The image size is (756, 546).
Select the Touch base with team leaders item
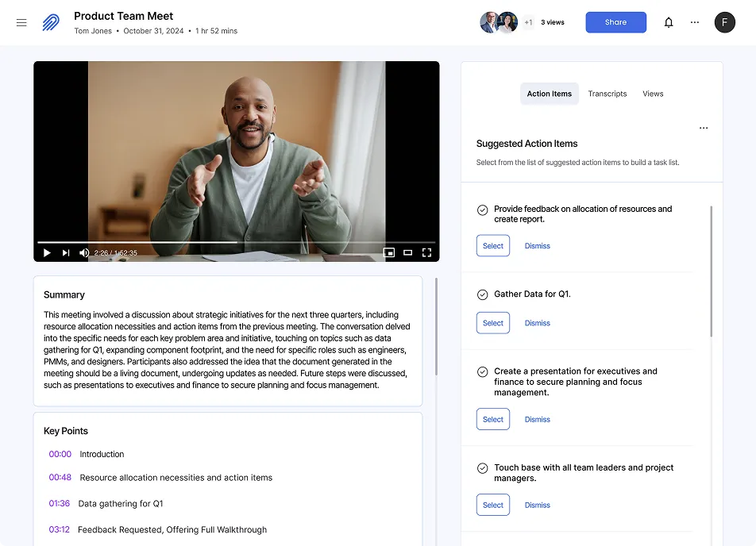[492, 505]
